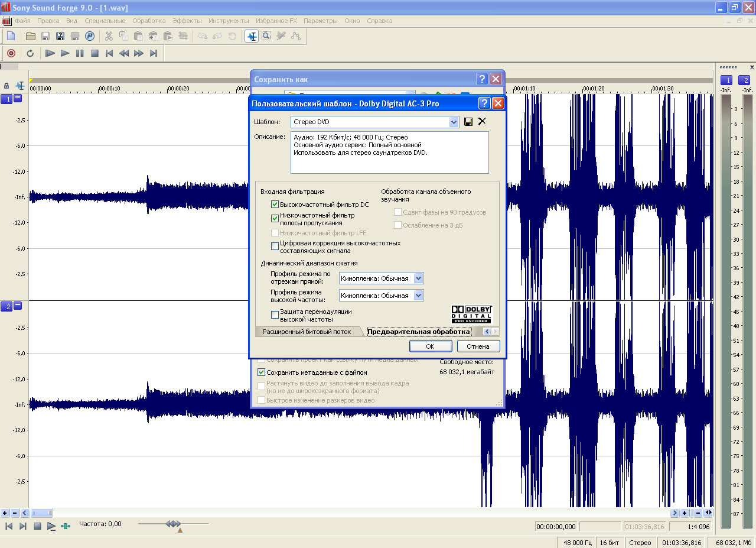Click the 1:4 096 zoom ratio field
Screen dimensions: 756x548
pos(691,527)
